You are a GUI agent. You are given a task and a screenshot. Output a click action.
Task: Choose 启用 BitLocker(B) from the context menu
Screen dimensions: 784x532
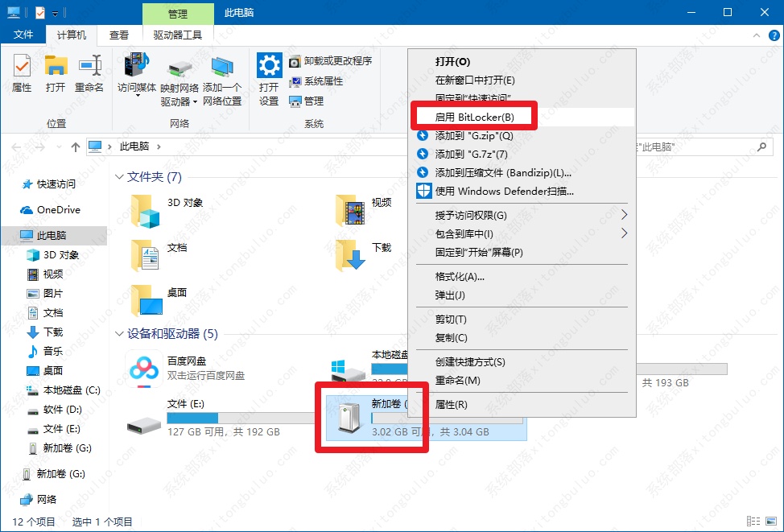[474, 118]
